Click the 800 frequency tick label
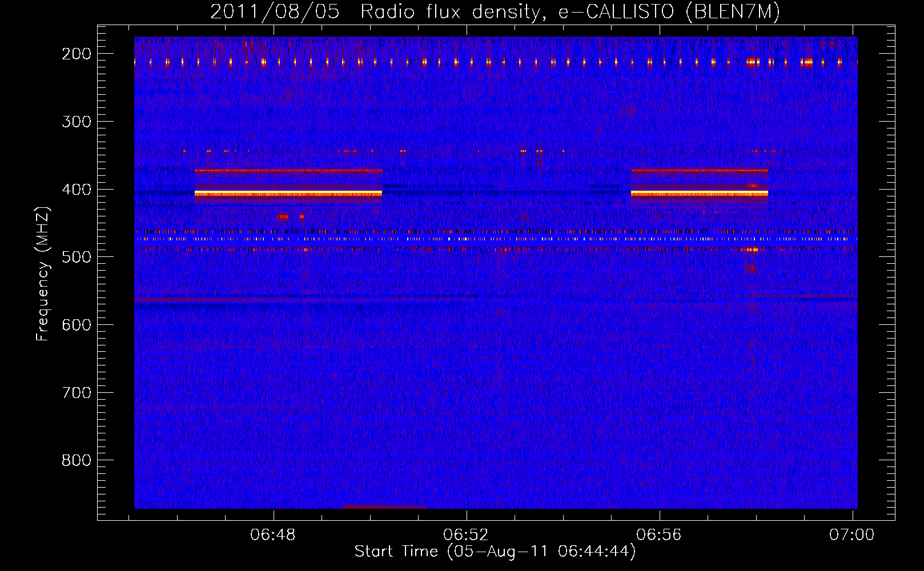Image resolution: width=924 pixels, height=571 pixels. pos(77,460)
